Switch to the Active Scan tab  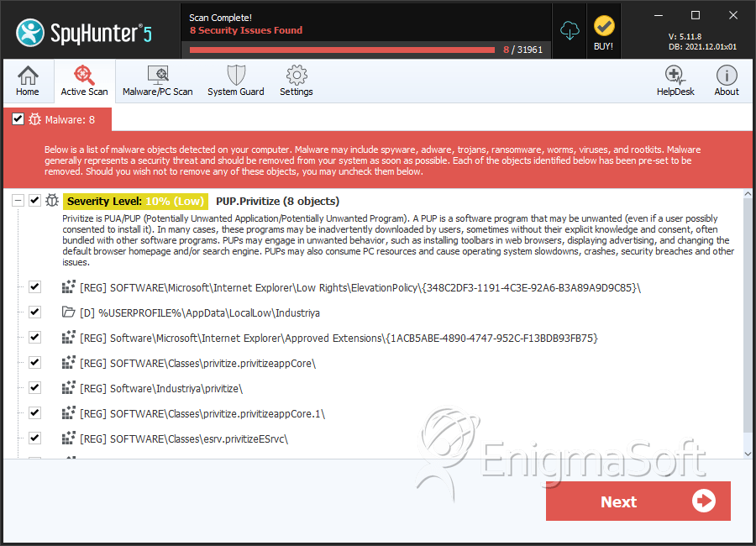point(84,81)
